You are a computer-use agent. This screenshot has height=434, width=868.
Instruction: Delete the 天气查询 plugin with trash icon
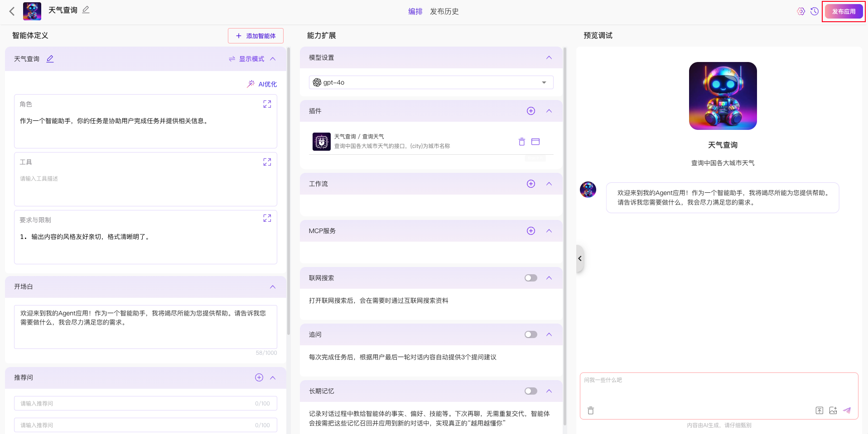[522, 142]
